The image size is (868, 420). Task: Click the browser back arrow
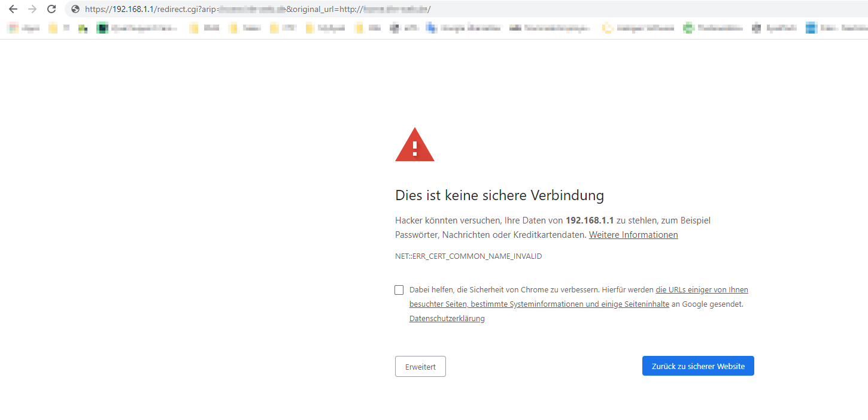(13, 9)
